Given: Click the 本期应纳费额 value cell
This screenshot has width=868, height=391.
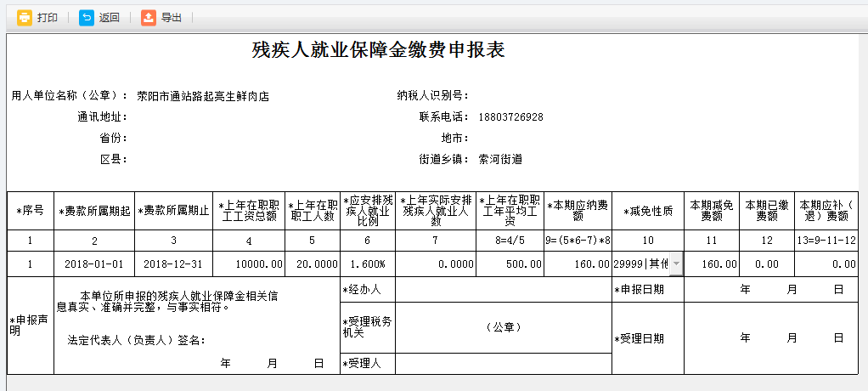Looking at the screenshot, I should pos(578,264).
